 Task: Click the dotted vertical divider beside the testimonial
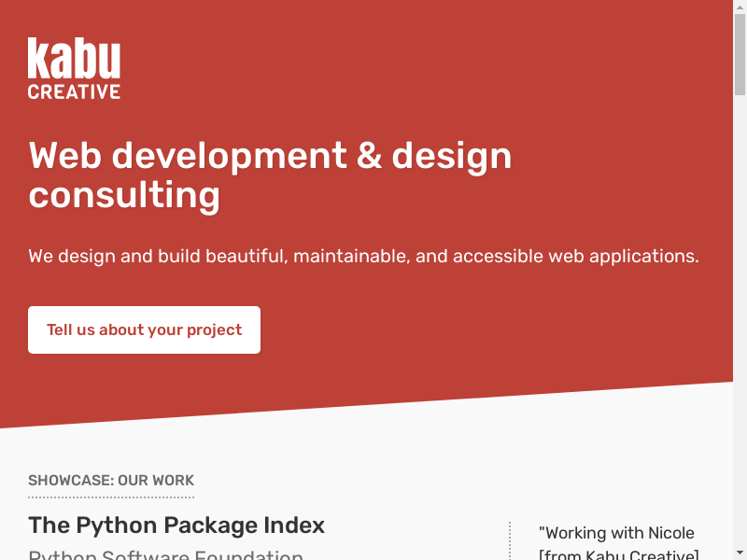510,539
